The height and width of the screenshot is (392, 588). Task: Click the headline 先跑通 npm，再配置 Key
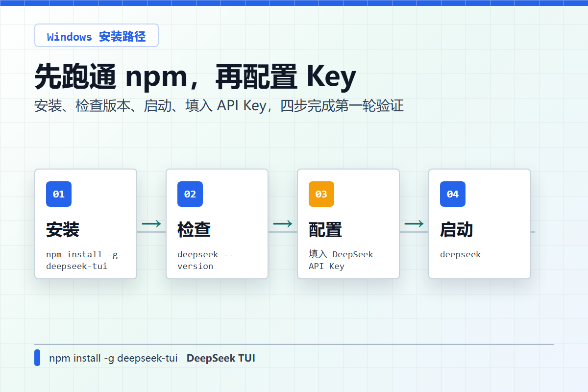(195, 76)
